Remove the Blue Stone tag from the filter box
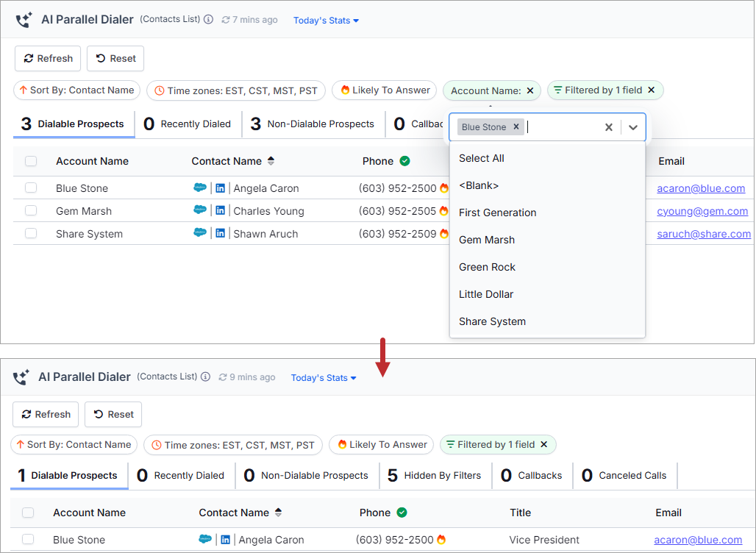The image size is (756, 553). click(x=516, y=126)
